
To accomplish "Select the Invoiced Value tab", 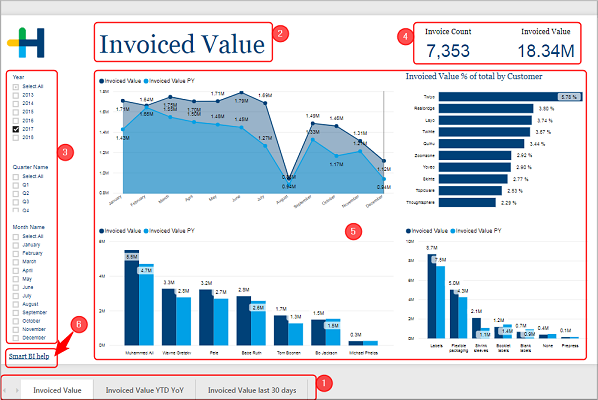I will pos(57,390).
